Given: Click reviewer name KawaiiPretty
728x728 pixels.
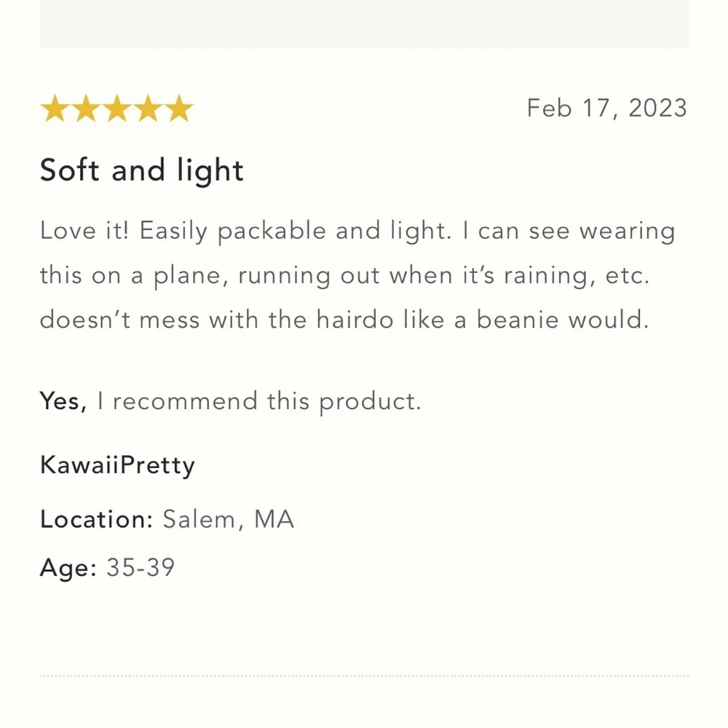Looking at the screenshot, I should 117,465.
